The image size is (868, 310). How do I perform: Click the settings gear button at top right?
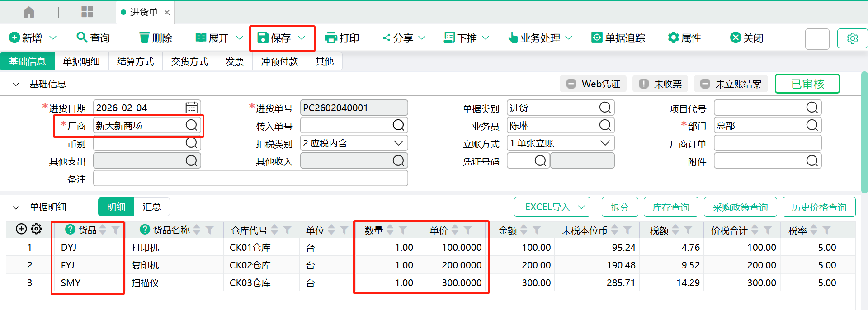click(852, 38)
